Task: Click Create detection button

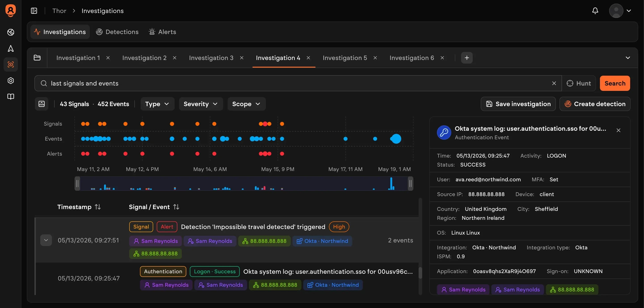Action: (x=595, y=104)
